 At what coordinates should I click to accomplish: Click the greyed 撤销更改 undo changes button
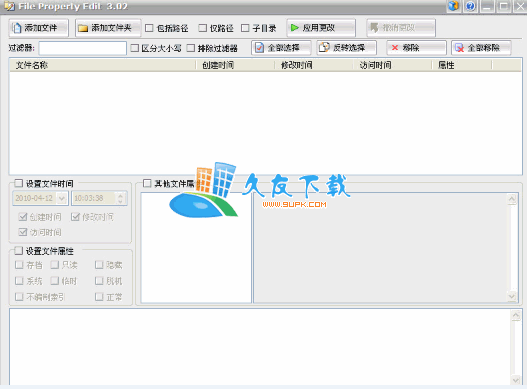click(401, 28)
